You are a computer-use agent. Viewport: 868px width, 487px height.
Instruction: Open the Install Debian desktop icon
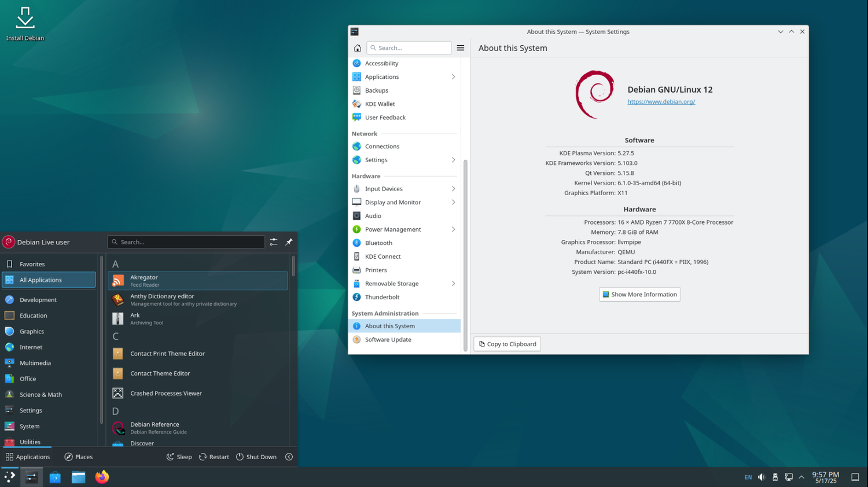(x=25, y=24)
